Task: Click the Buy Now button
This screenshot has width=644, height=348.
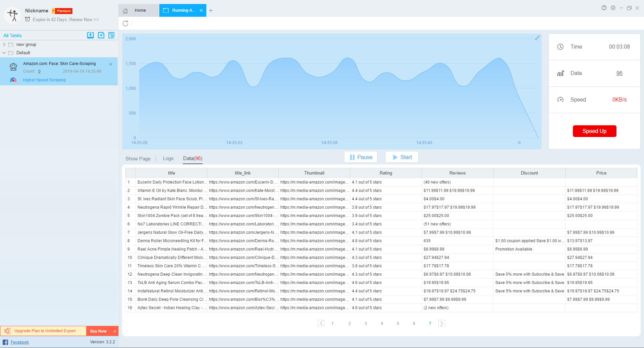Action: coord(98,331)
